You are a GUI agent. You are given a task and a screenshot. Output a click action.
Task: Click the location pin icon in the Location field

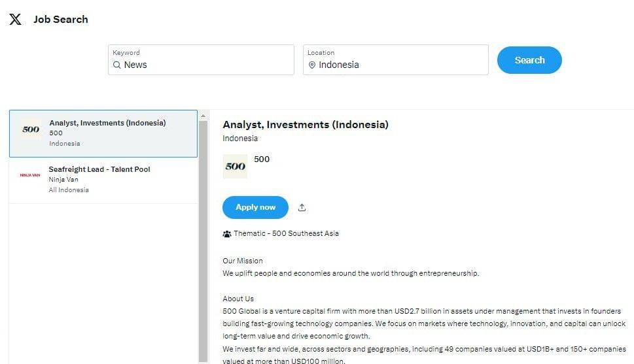312,65
